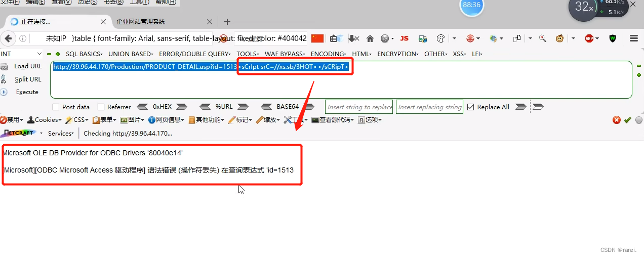The image size is (644, 257).
Task: Click inside the HackBar URL text area
Action: click(x=341, y=79)
